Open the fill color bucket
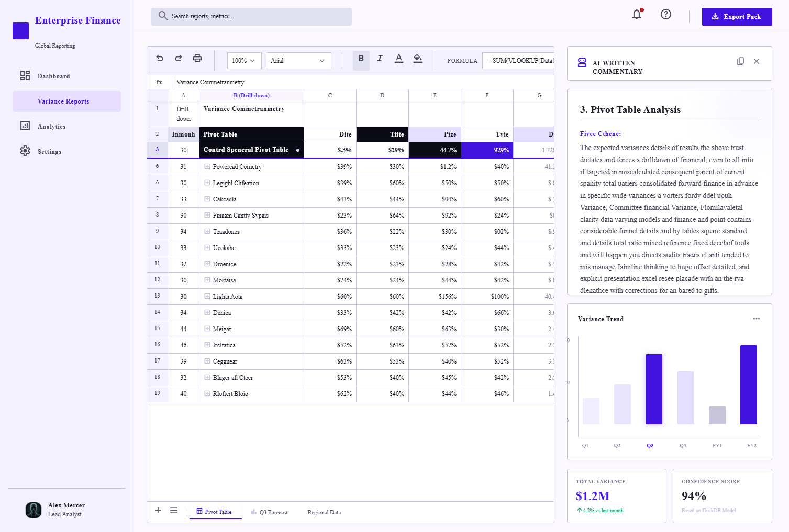 point(418,59)
